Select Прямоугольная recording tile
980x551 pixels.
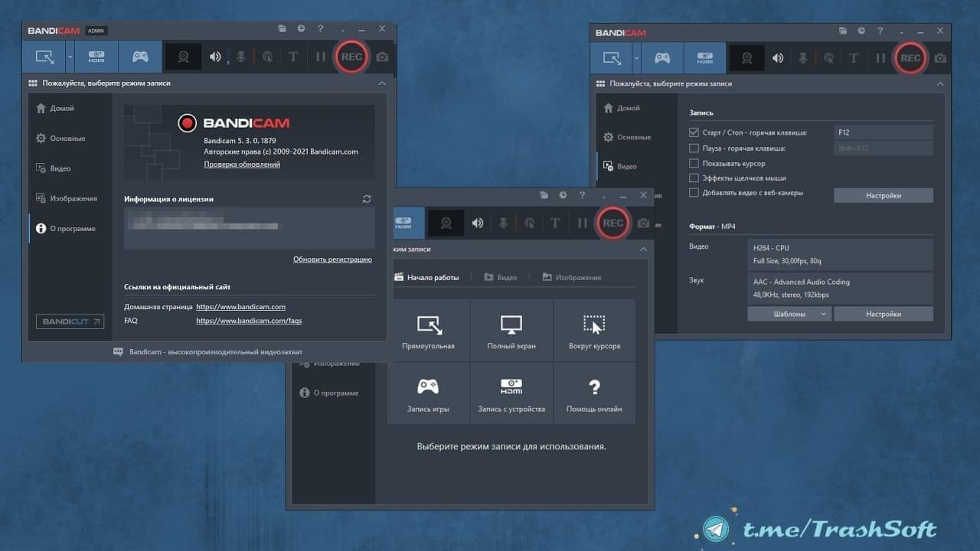pyautogui.click(x=428, y=330)
